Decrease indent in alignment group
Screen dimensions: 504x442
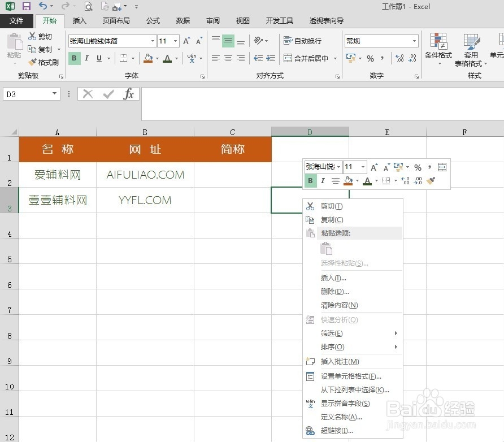(258, 58)
